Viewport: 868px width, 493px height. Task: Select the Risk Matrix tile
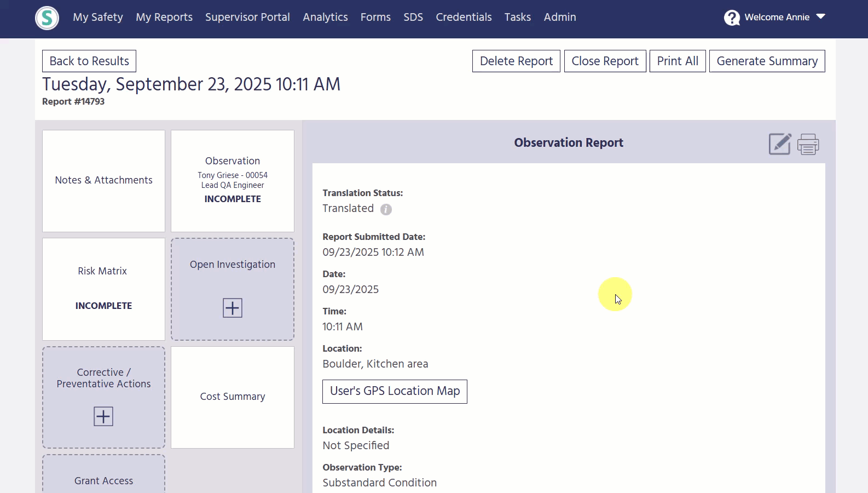pyautogui.click(x=103, y=289)
